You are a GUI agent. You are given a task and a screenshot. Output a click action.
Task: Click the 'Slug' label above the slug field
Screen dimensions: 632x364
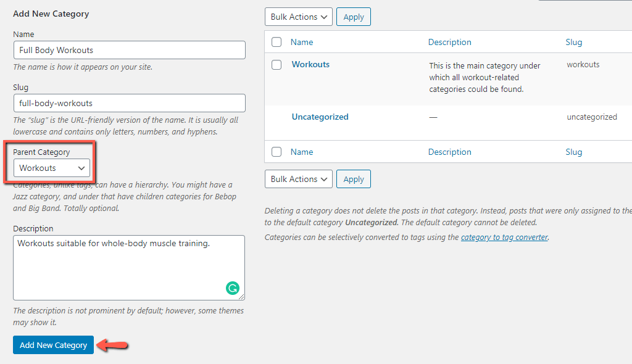20,88
